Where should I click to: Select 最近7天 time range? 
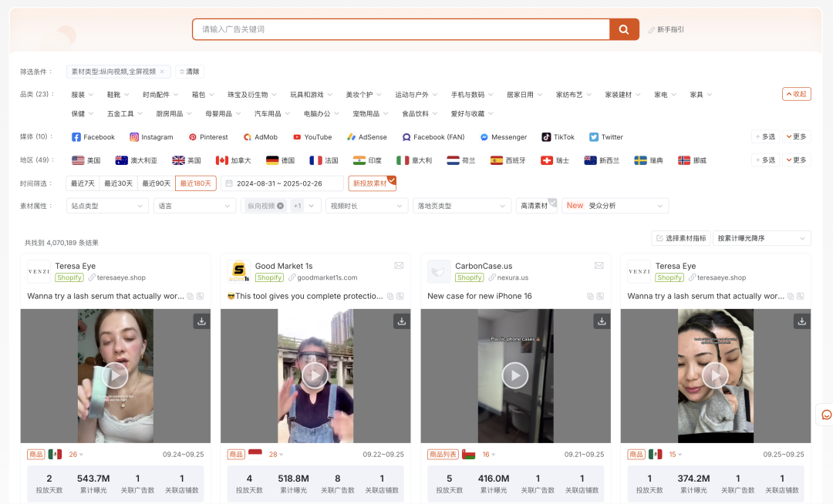(83, 183)
